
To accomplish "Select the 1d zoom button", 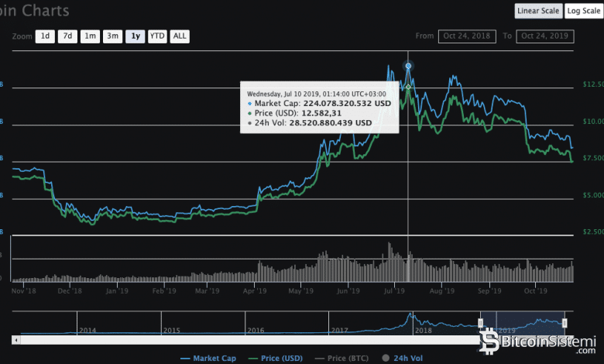I will (45, 36).
